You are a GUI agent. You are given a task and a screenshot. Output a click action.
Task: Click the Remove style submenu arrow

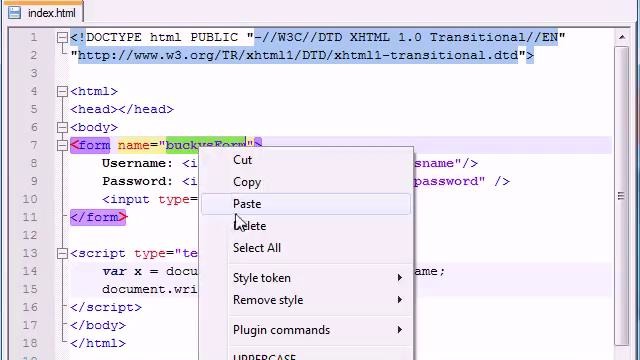point(400,300)
